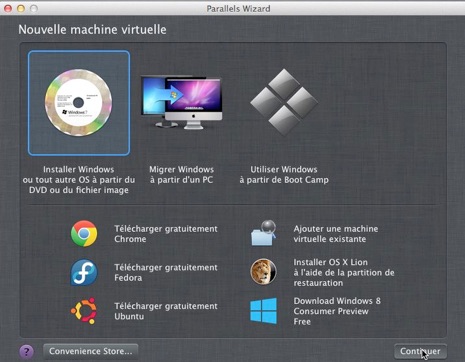
Task: Click the Chrome logo icon
Action: point(84,233)
